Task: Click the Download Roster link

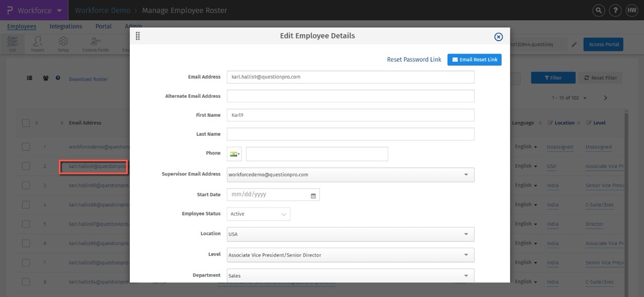Action: point(89,79)
